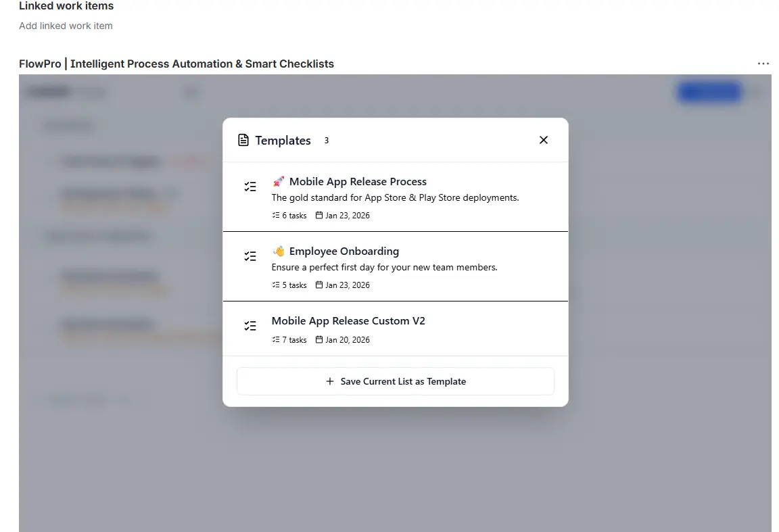The width and height of the screenshot is (779, 532).
Task: Click the plus icon on the Save button
Action: [330, 381]
